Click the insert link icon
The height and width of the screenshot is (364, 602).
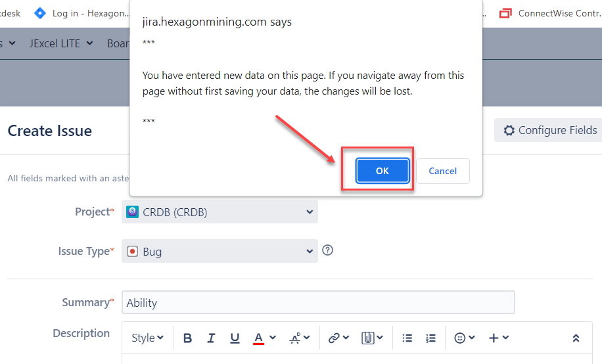tap(334, 338)
